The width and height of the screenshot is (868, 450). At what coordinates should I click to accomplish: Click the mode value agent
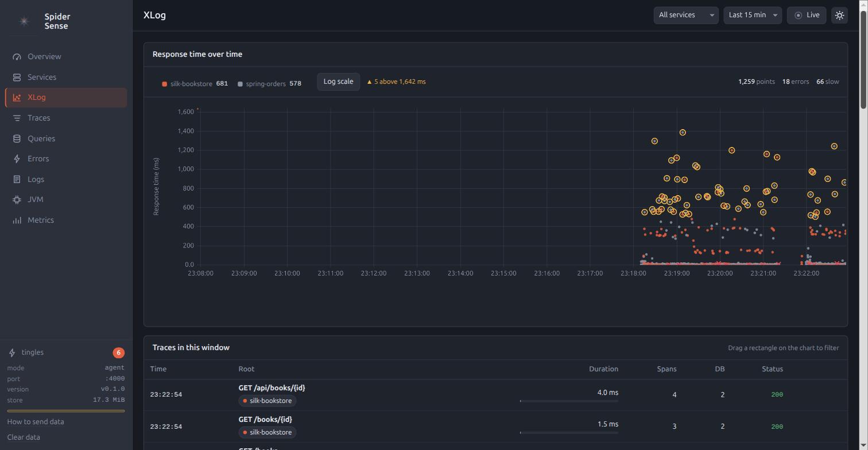(x=114, y=368)
